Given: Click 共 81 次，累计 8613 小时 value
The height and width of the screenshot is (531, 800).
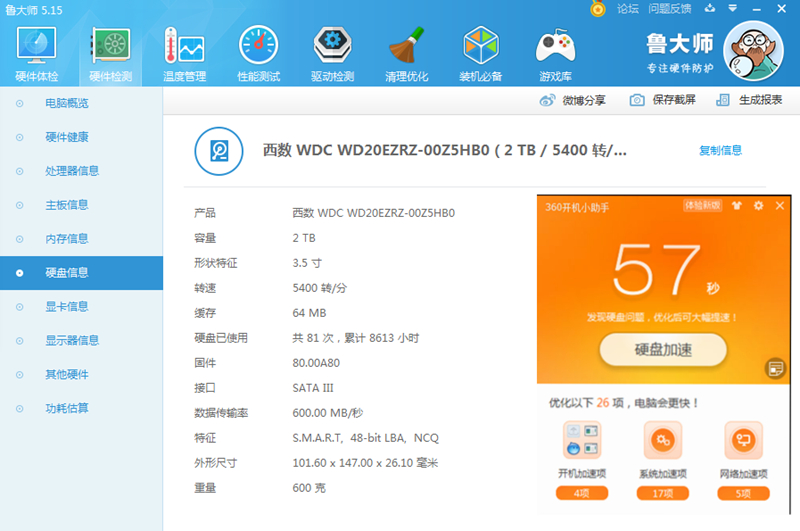Looking at the screenshot, I should pos(356,338).
